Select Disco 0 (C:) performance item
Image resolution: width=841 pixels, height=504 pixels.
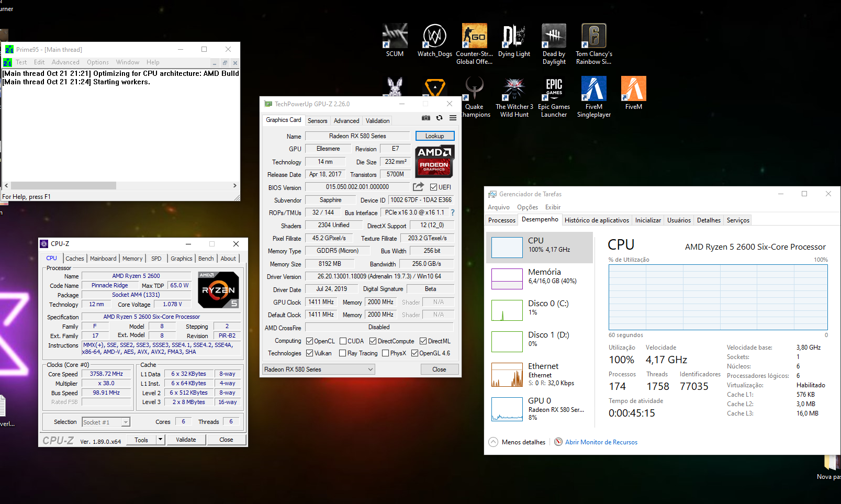(x=540, y=310)
